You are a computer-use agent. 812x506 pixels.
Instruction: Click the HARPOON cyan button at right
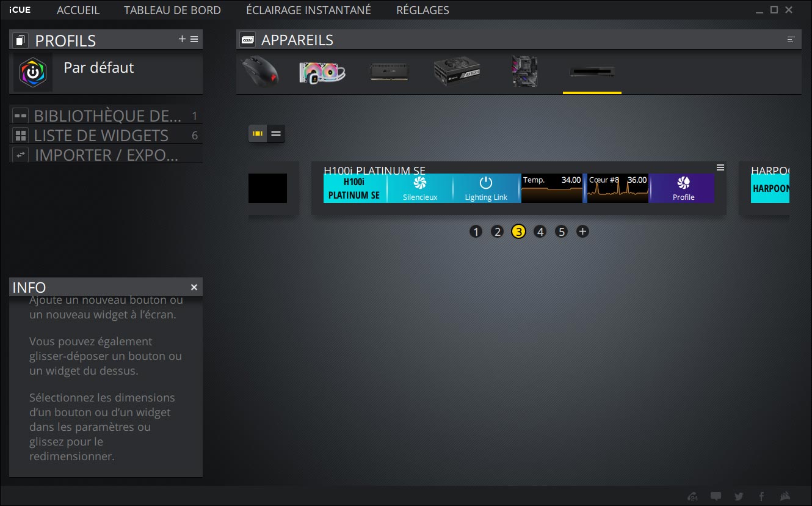[x=770, y=188]
